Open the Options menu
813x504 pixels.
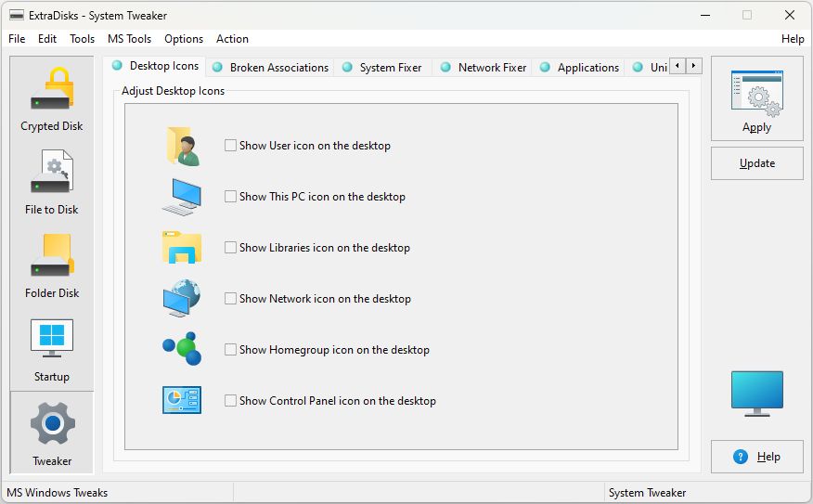point(184,39)
